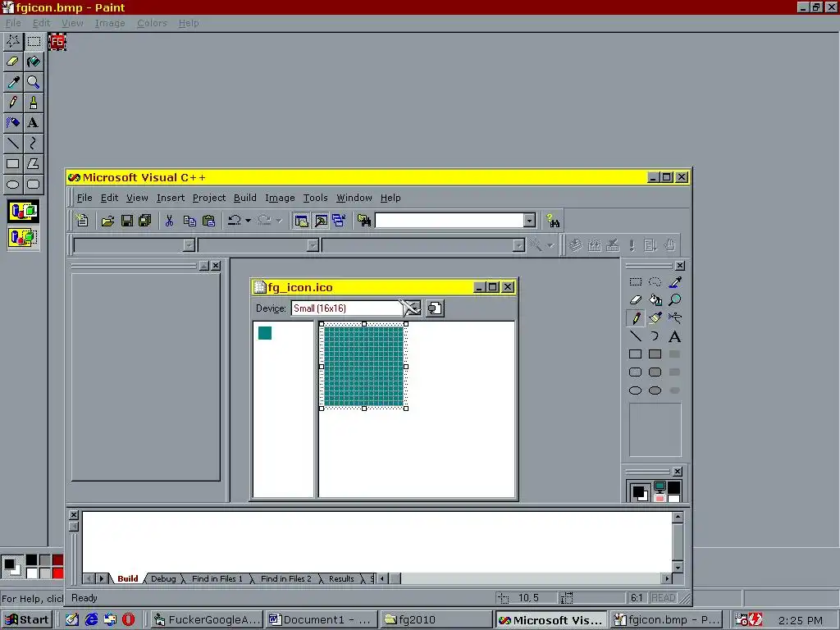
Task: Click the Open folder icon in Visual C++
Action: coord(107,220)
